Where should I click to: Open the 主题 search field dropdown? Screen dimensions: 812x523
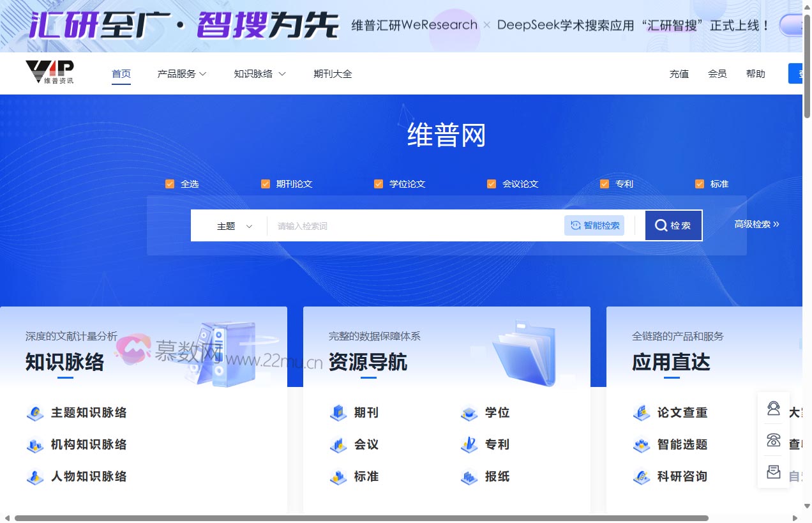pyautogui.click(x=233, y=225)
